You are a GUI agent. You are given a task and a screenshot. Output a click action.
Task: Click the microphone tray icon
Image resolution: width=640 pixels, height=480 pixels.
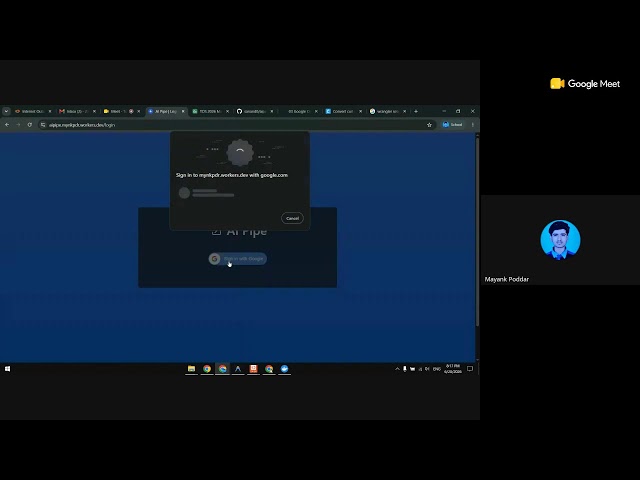click(404, 369)
